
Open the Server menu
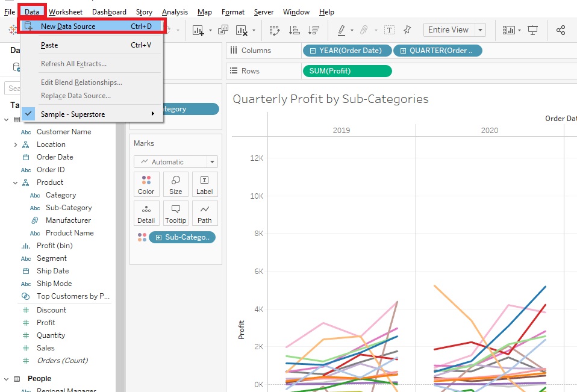coord(263,12)
